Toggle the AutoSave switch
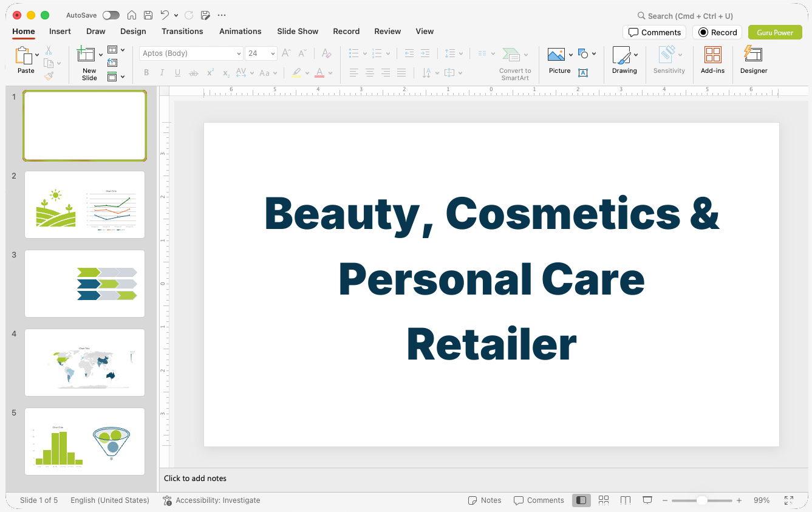This screenshot has width=812, height=512. pos(111,15)
